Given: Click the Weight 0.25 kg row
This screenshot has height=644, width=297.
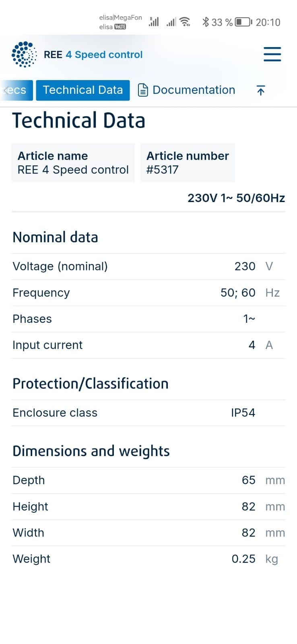Looking at the screenshot, I should click(148, 559).
